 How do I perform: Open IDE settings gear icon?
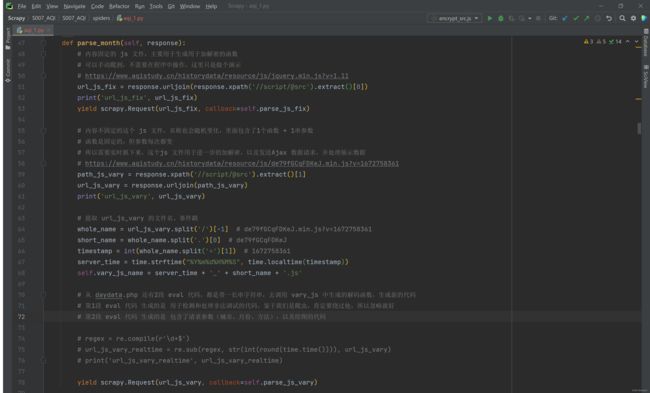633,18
